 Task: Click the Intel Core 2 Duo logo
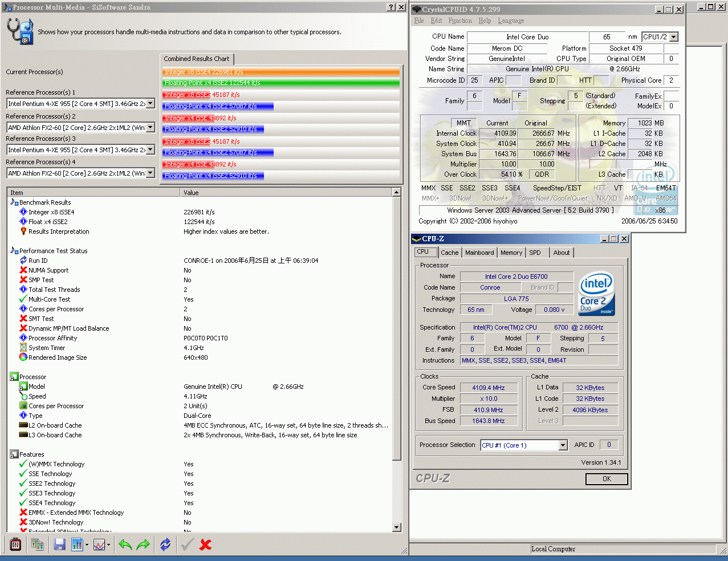point(596,294)
